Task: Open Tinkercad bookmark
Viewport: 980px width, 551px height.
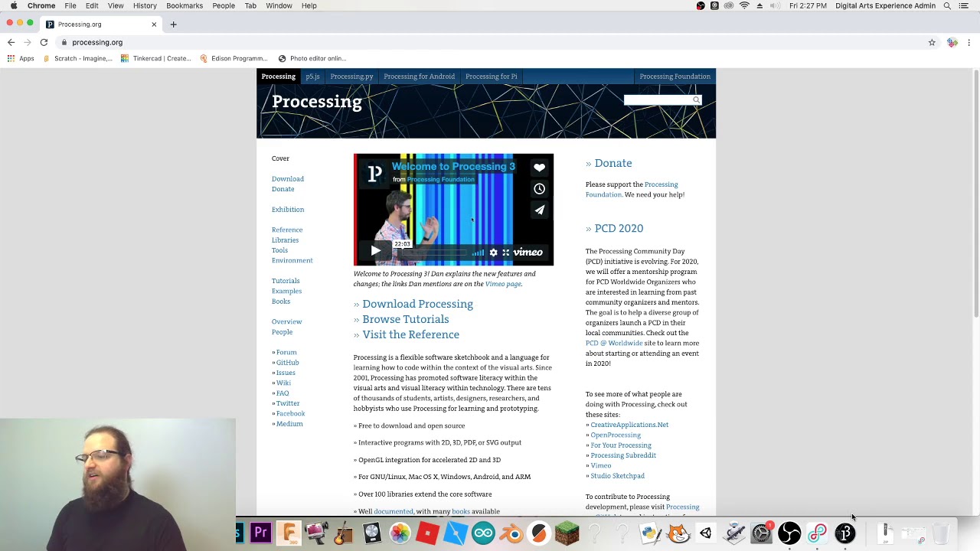Action: click(156, 58)
